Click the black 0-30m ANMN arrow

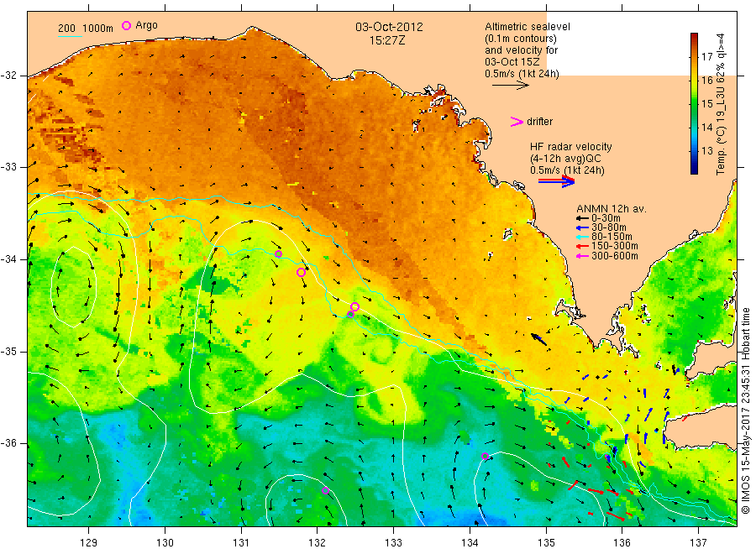(x=582, y=219)
